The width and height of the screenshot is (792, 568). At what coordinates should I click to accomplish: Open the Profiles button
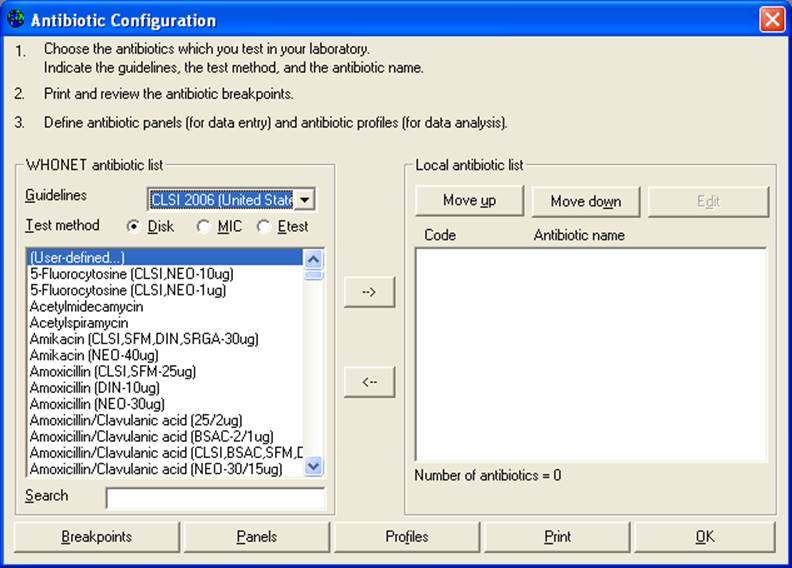pyautogui.click(x=407, y=537)
